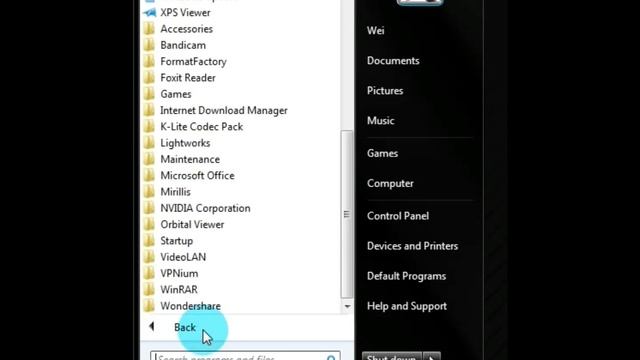Click the Mirillis folder icon

149,192
